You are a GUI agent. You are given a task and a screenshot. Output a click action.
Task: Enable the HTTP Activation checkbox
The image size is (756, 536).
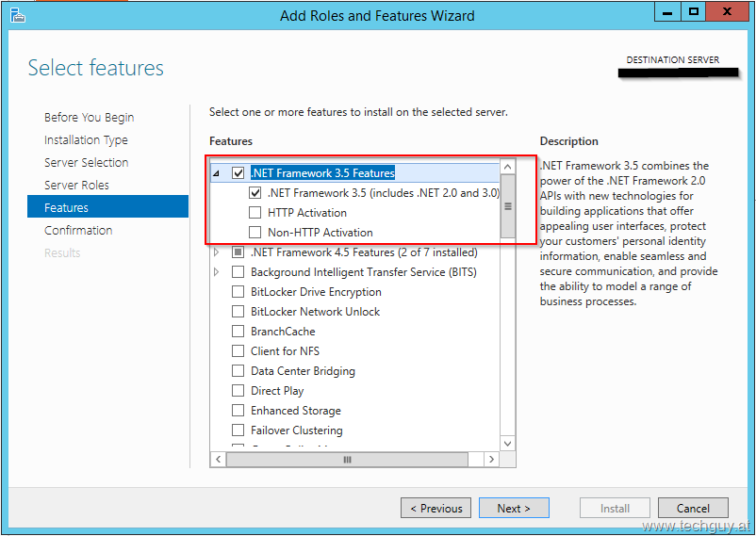[x=255, y=213]
